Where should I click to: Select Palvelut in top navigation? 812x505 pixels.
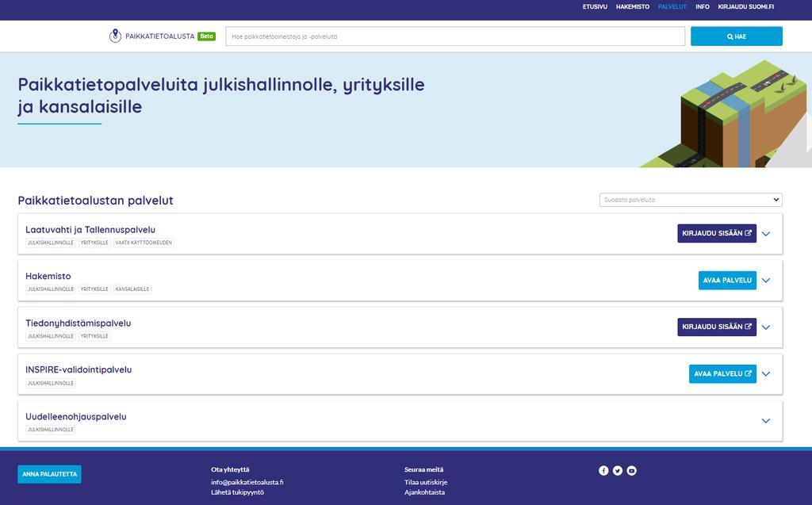[672, 6]
